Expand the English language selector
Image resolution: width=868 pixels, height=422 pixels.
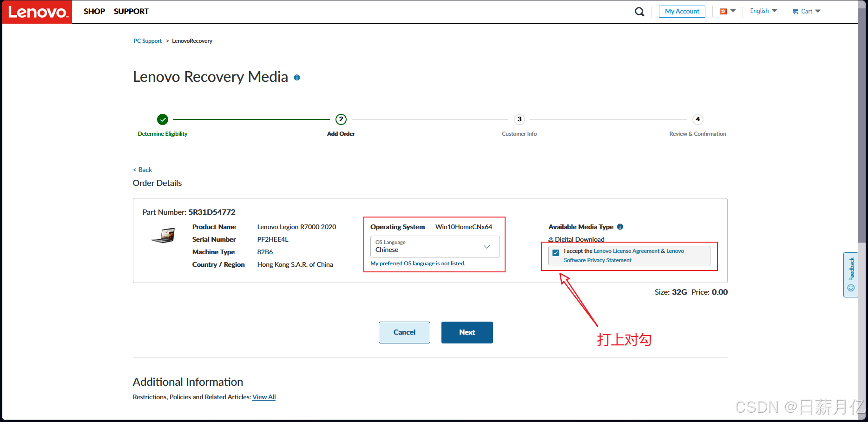763,11
